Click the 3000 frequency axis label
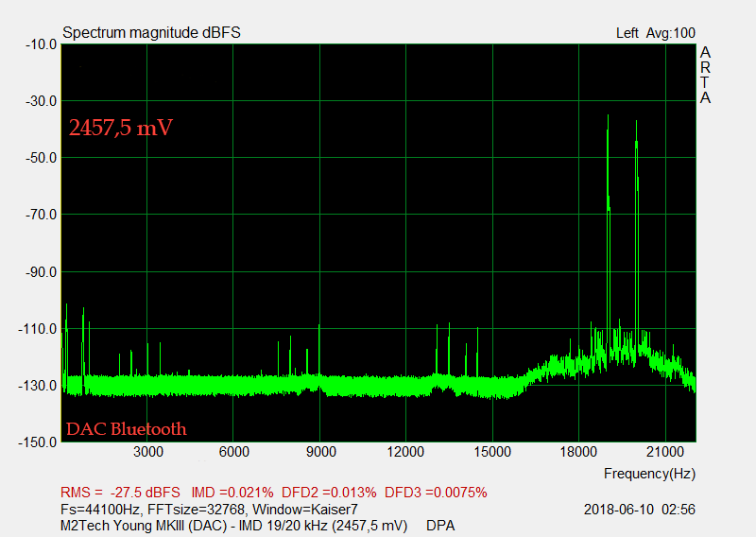Image resolution: width=756 pixels, height=537 pixels. (x=148, y=452)
